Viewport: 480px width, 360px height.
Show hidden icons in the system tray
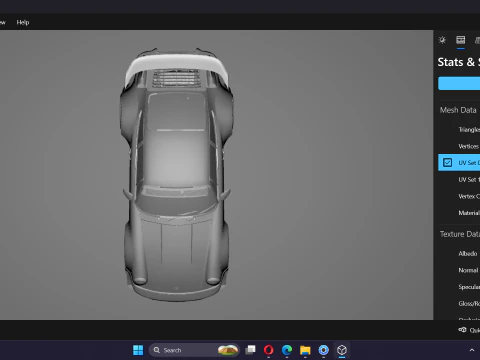[472, 350]
